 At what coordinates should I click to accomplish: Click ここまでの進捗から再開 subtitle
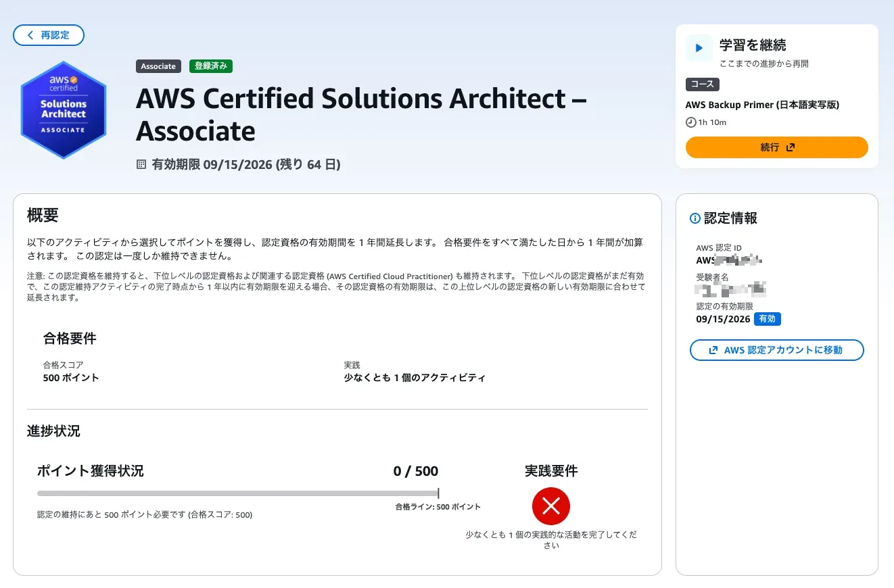pyautogui.click(x=764, y=64)
